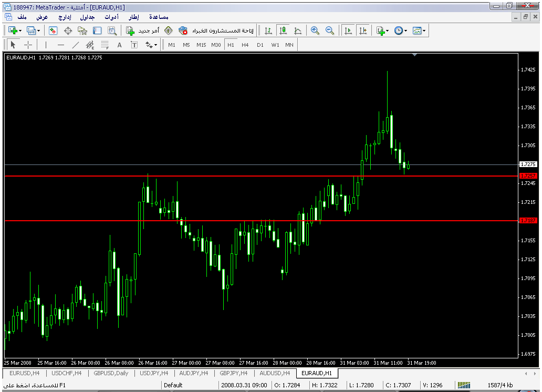Switch to the GBPUSD,Daily chart tab
Screen dimensions: 542x392
[111, 373]
